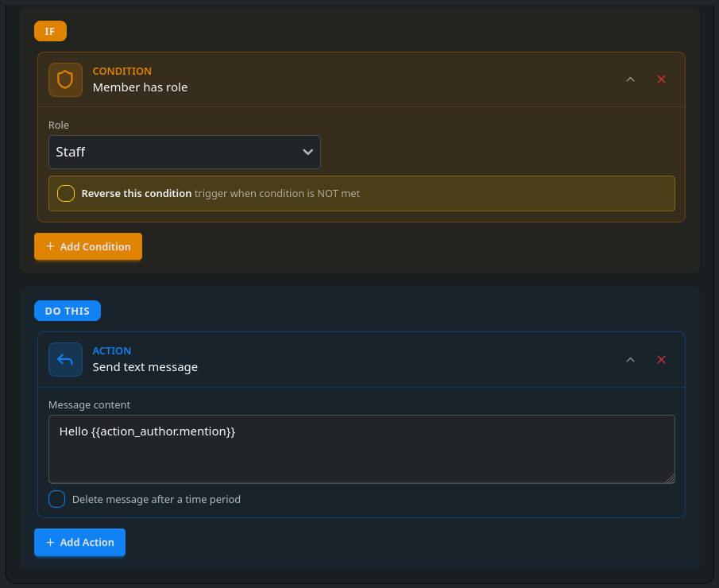This screenshot has width=719, height=588.
Task: Enable Delete message after a time period
Action: tap(56, 498)
